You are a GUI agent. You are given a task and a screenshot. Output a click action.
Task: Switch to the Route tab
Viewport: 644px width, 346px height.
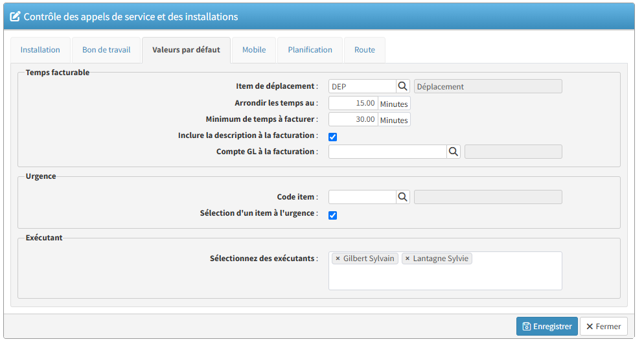click(x=365, y=50)
